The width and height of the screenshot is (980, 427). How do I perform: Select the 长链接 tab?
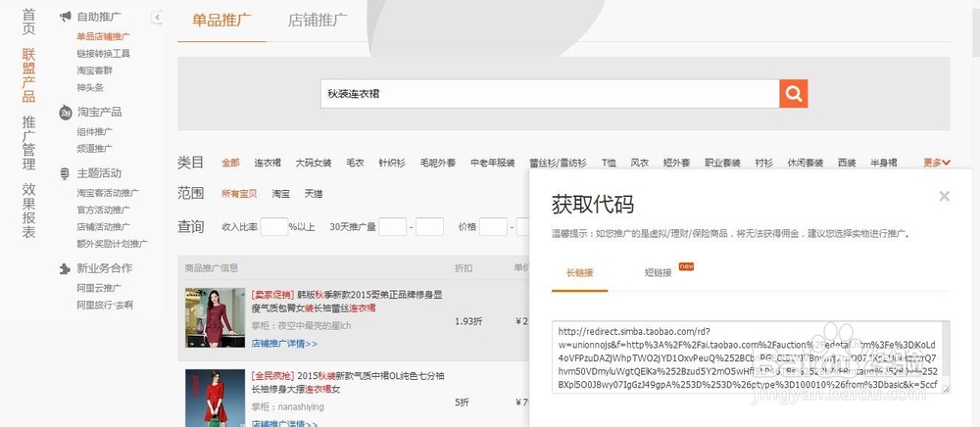pos(579,273)
